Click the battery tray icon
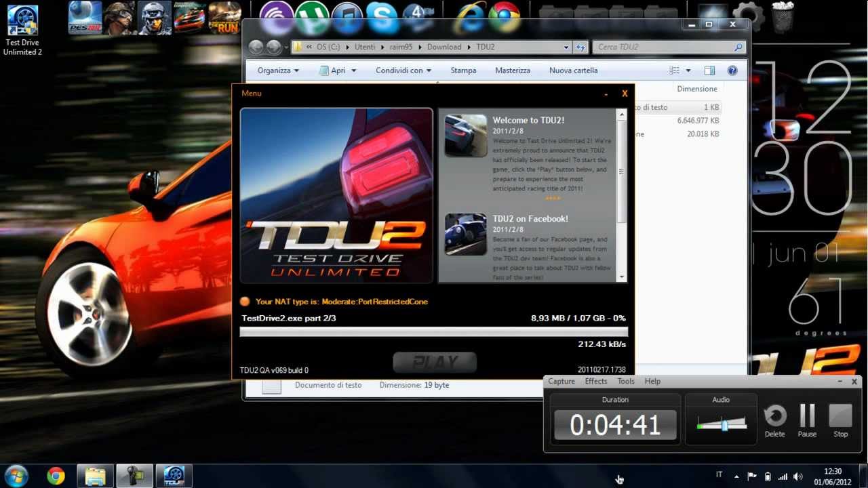The height and width of the screenshot is (488, 868). click(x=768, y=476)
